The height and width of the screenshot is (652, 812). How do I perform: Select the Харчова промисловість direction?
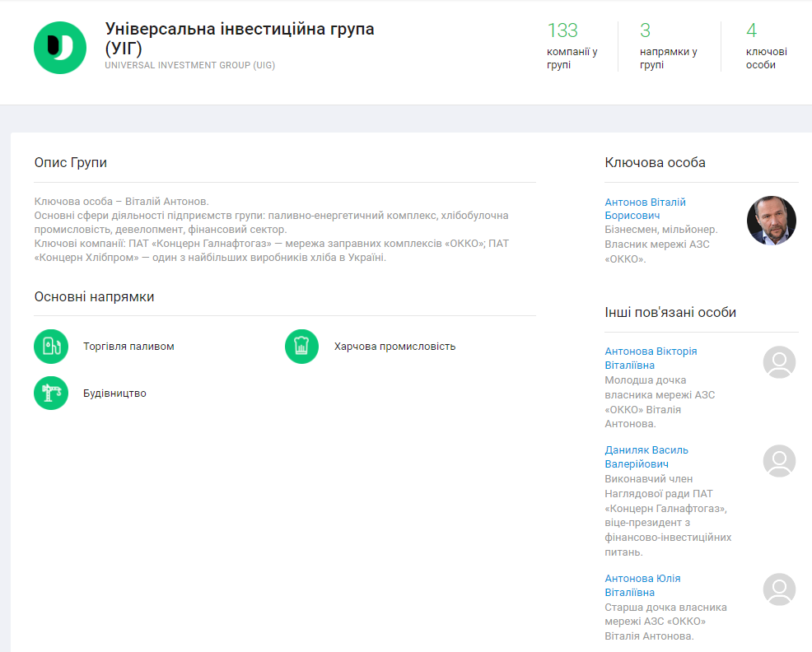click(394, 347)
